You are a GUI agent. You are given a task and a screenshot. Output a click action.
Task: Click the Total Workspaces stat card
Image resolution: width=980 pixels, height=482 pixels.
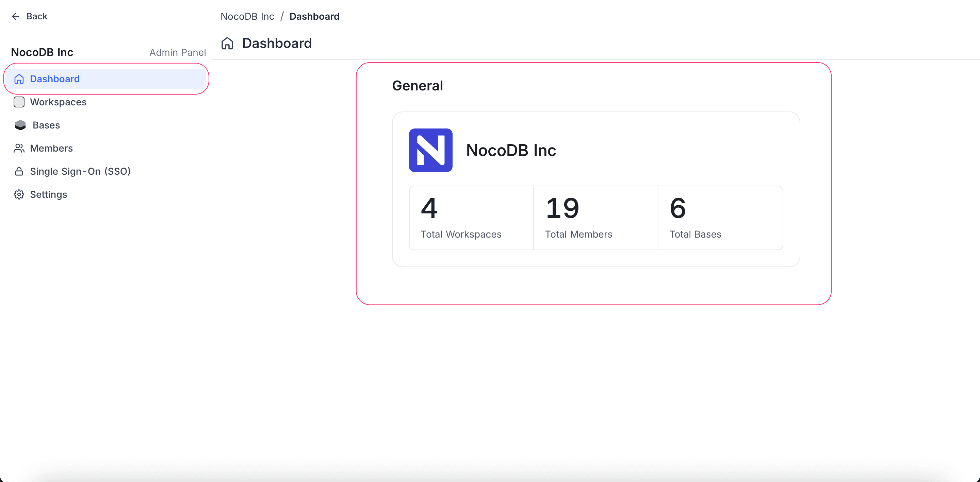point(471,218)
